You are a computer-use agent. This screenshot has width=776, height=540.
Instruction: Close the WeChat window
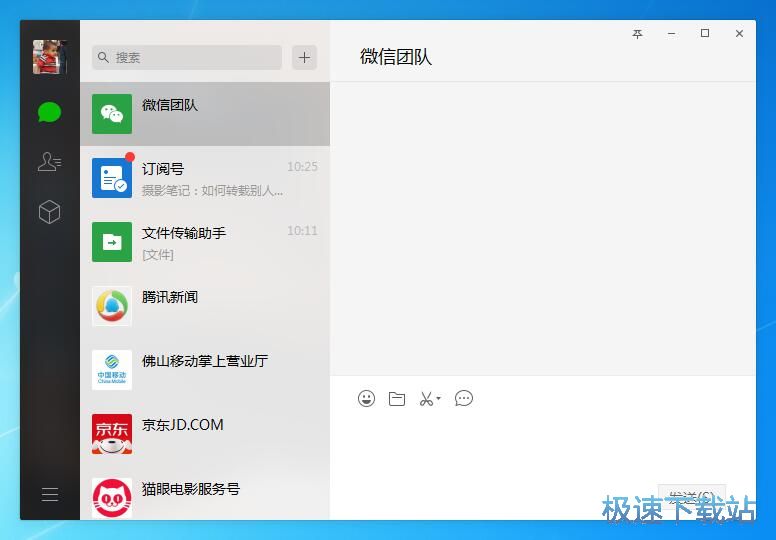[x=739, y=33]
